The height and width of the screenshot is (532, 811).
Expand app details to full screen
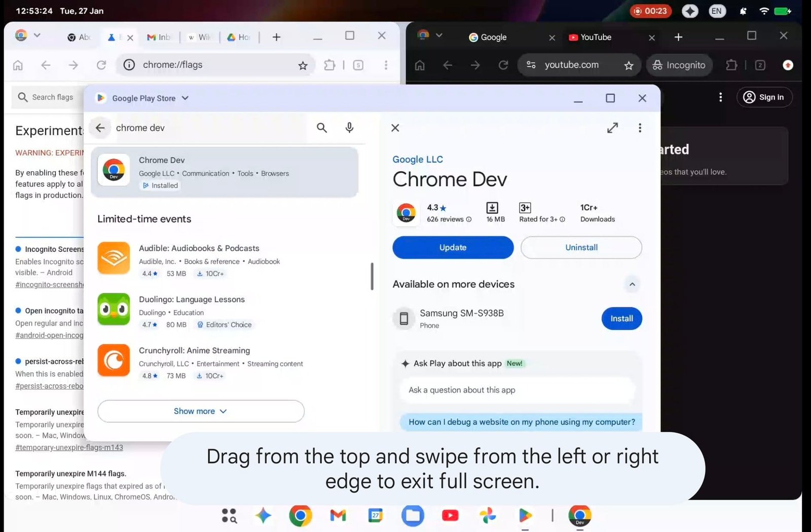click(612, 128)
